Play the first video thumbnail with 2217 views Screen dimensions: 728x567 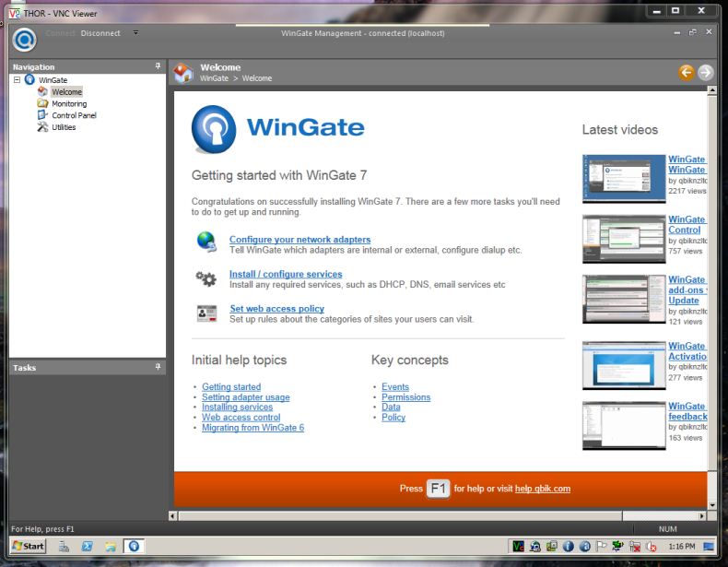[624, 178]
